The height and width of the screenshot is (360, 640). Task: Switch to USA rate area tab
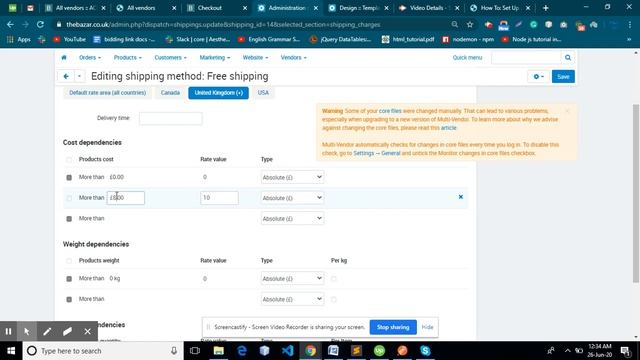(263, 93)
